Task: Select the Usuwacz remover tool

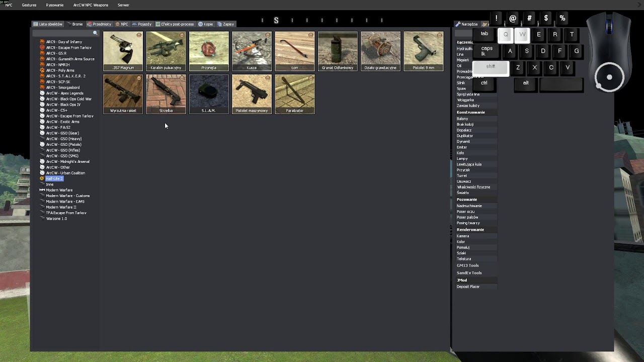Action: 475,182
